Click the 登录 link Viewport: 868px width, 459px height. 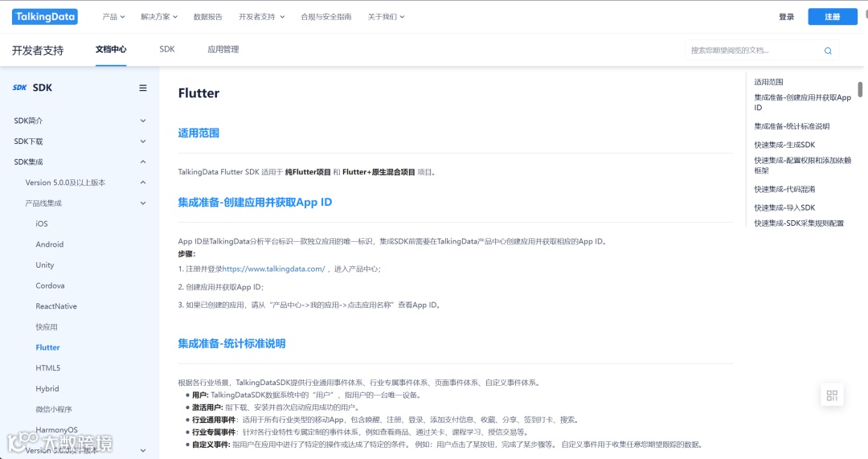[786, 17]
